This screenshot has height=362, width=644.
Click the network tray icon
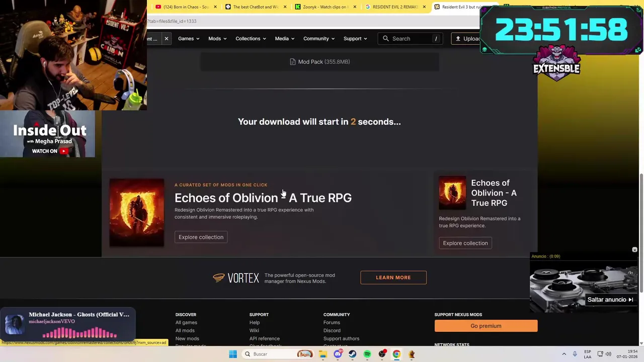click(600, 354)
